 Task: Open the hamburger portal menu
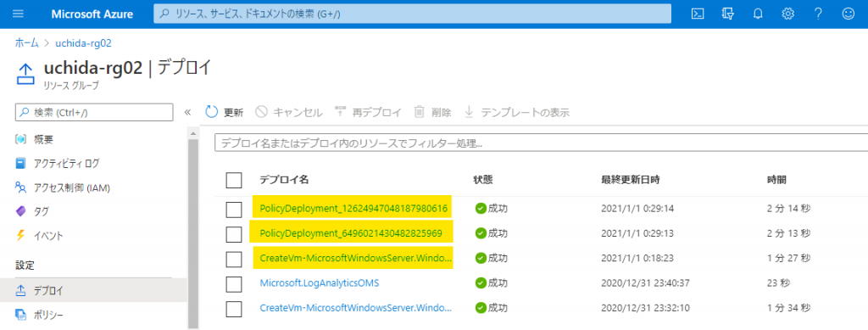point(18,14)
